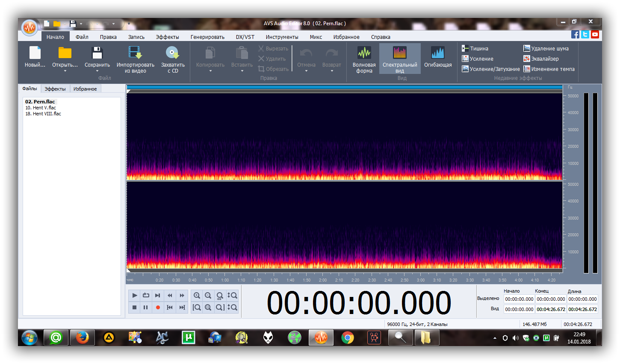620x364 pixels.
Task: Expand the Сохранить dropdown arrow
Action: [97, 71]
